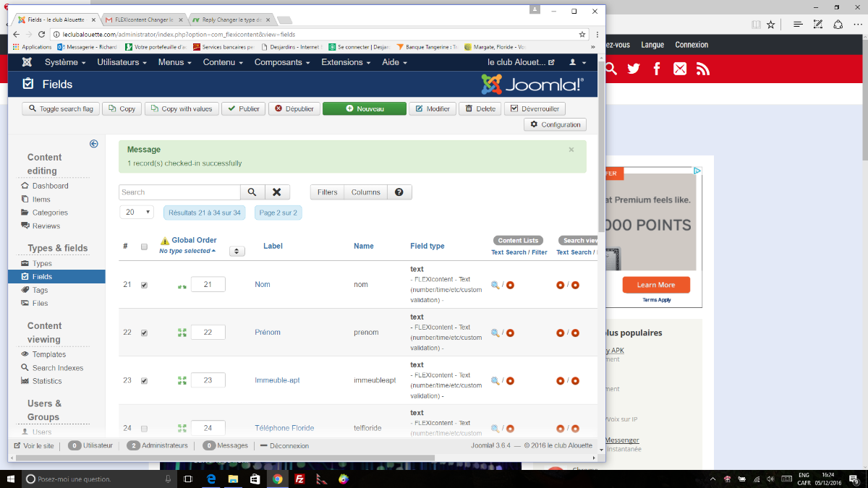Switch to the Reply Changer le type tab
This screenshot has width=868, height=488.
point(232,20)
